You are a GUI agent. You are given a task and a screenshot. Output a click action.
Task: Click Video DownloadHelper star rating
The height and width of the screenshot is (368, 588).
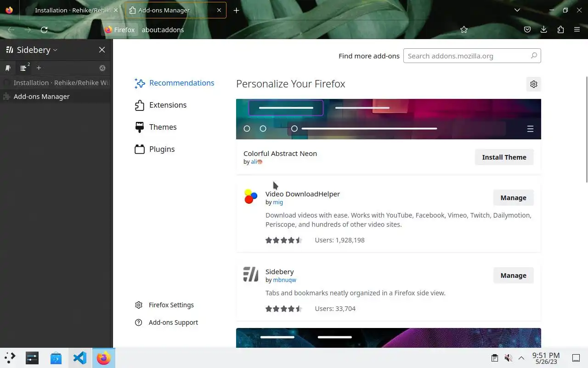(x=284, y=240)
